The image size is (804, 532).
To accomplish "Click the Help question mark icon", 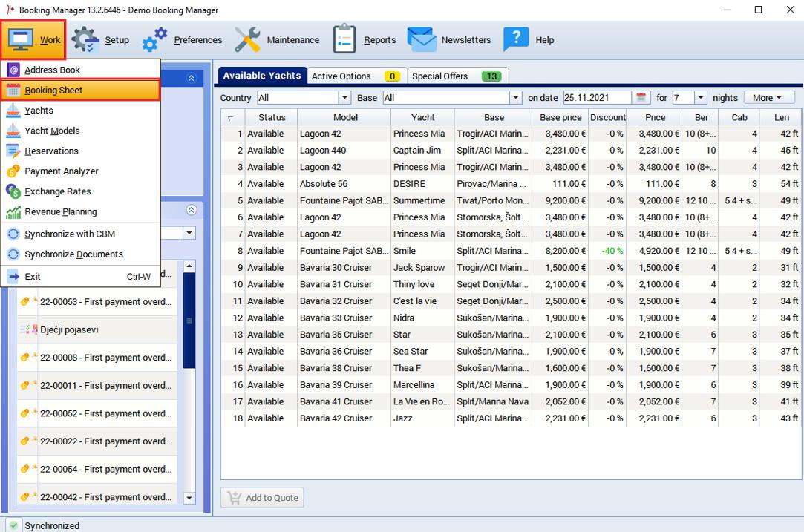I will (x=516, y=39).
